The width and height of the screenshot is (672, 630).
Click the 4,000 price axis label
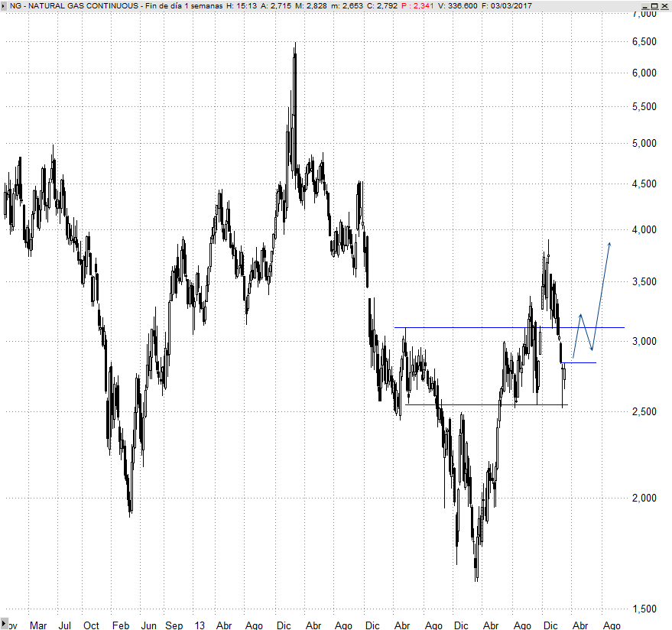tap(644, 229)
